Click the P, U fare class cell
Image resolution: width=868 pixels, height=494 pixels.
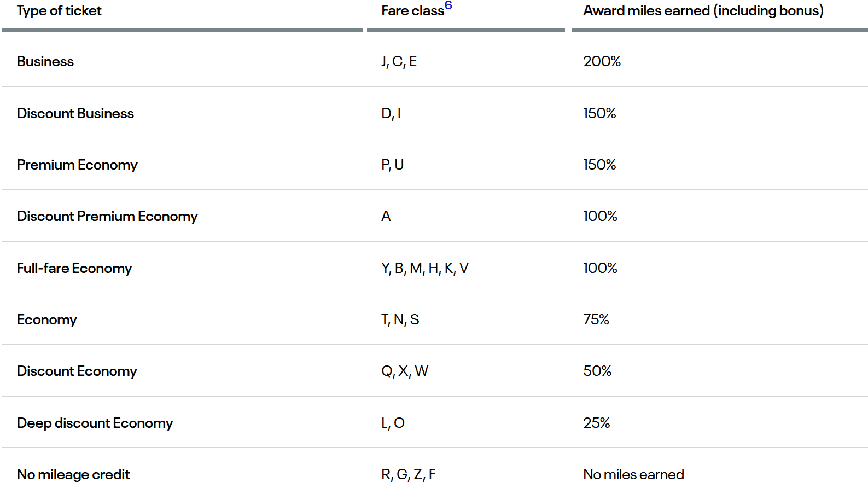tap(392, 165)
